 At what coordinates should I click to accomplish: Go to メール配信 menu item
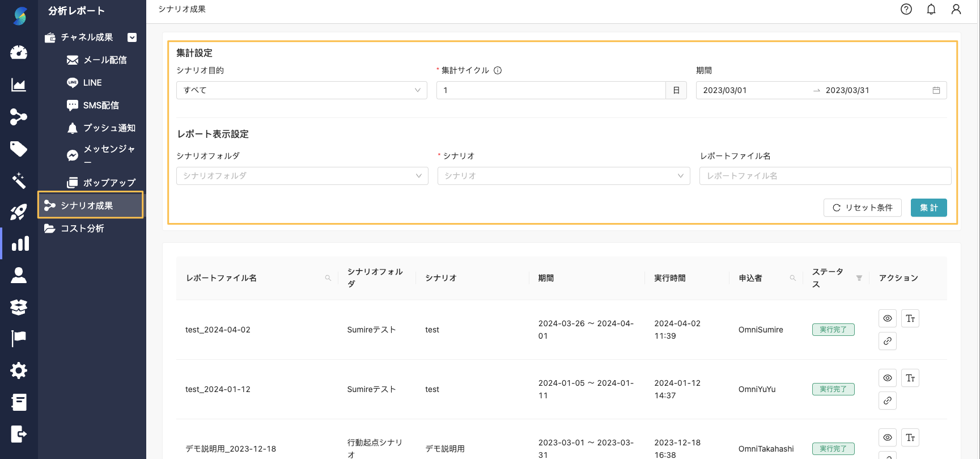[x=104, y=60]
